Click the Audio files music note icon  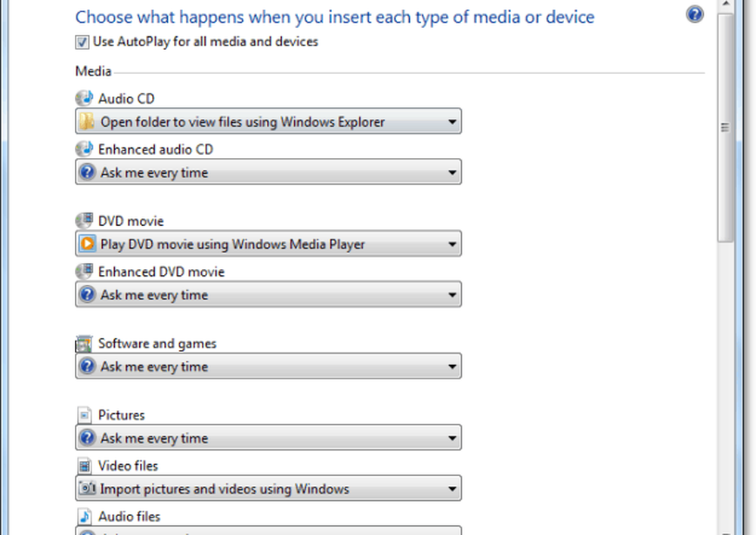click(85, 516)
